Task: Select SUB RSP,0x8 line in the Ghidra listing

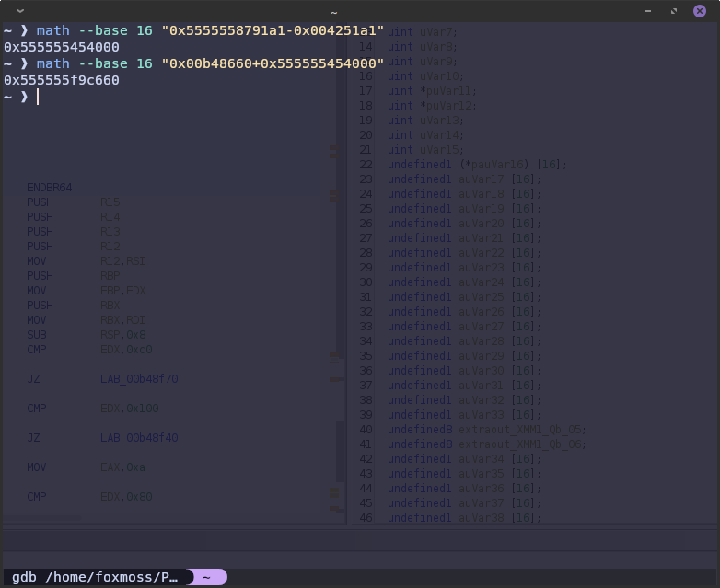Action: [86, 334]
